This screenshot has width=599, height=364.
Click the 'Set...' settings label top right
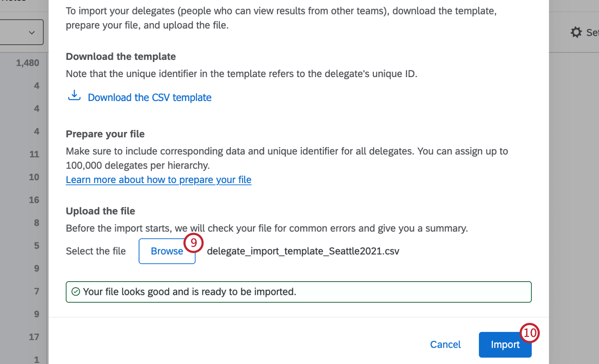(x=591, y=32)
